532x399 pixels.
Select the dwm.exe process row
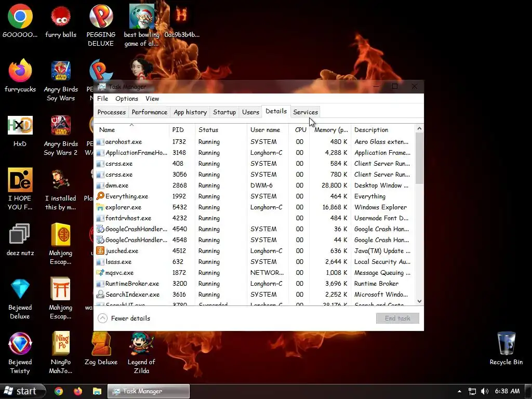click(255, 185)
